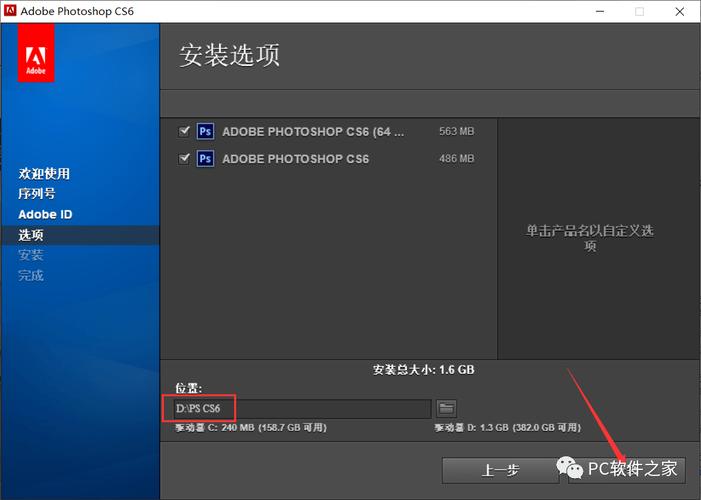This screenshot has height=500, width=701.
Task: Go back with the 上一步 button
Action: coord(500,470)
